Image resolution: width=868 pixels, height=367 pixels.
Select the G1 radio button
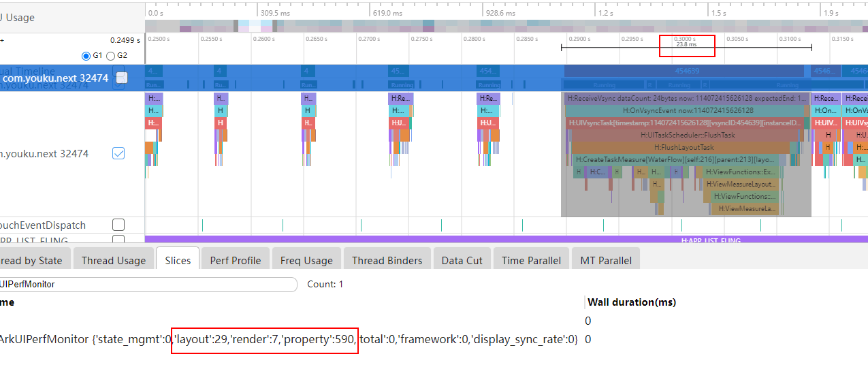(x=86, y=56)
